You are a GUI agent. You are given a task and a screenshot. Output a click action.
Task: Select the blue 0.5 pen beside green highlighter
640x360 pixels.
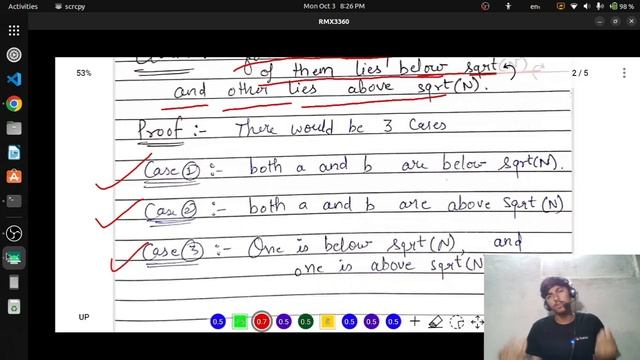pos(218,322)
